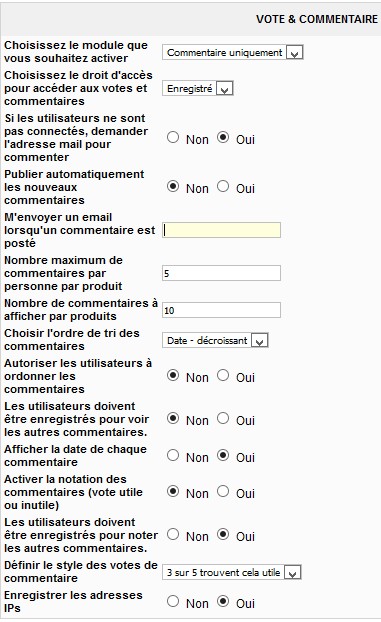Select Non for registered users rating comments
The image size is (381, 622).
click(173, 534)
